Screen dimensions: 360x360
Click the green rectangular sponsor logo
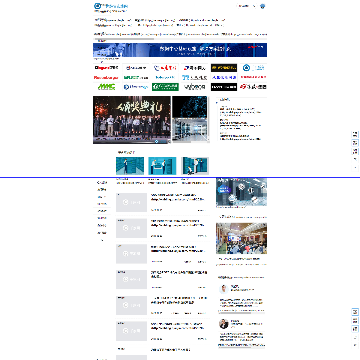pos(165,87)
